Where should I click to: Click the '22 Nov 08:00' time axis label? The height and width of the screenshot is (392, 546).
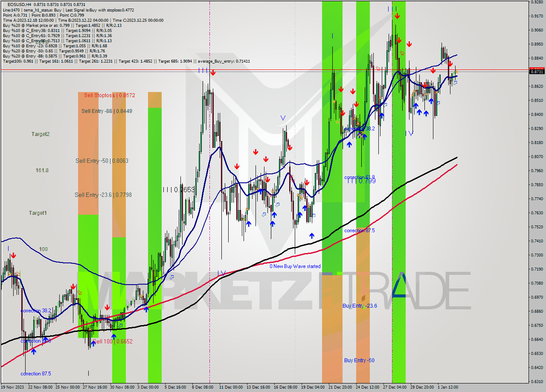40,387
